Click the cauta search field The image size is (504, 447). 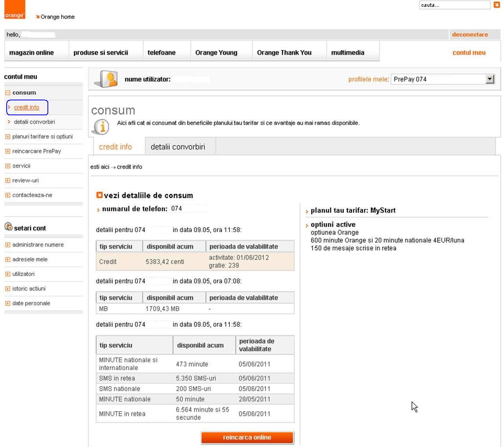click(455, 5)
